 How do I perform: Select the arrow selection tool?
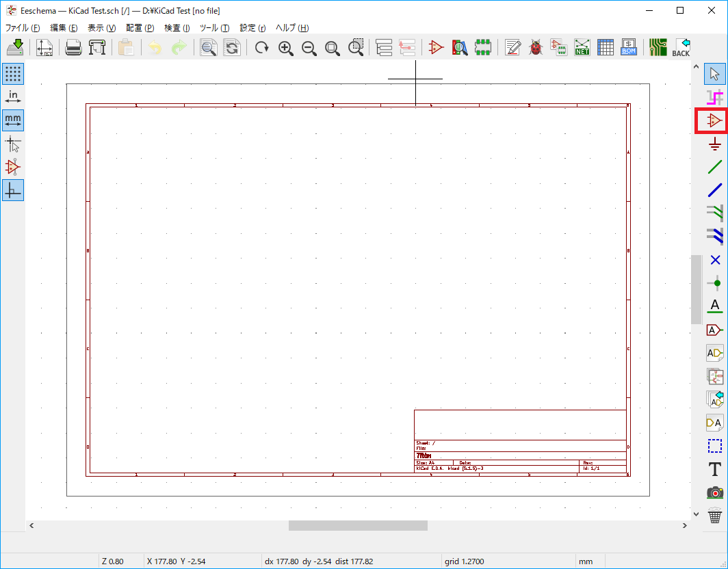tap(715, 75)
